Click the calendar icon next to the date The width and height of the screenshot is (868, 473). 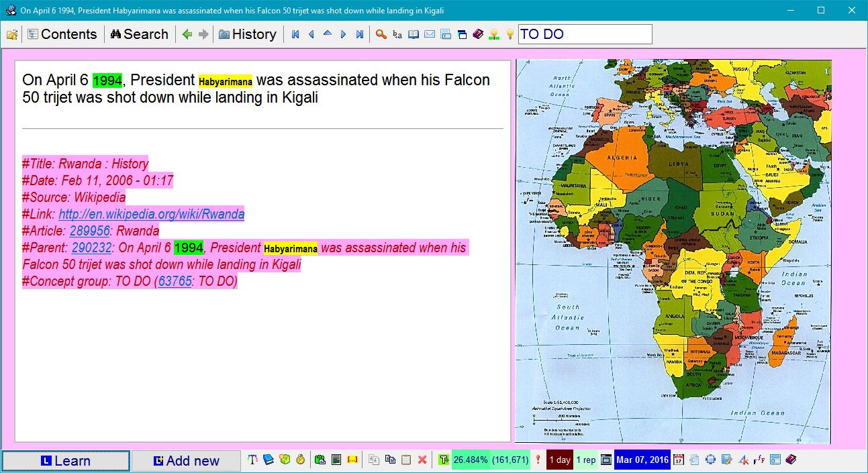point(678,460)
